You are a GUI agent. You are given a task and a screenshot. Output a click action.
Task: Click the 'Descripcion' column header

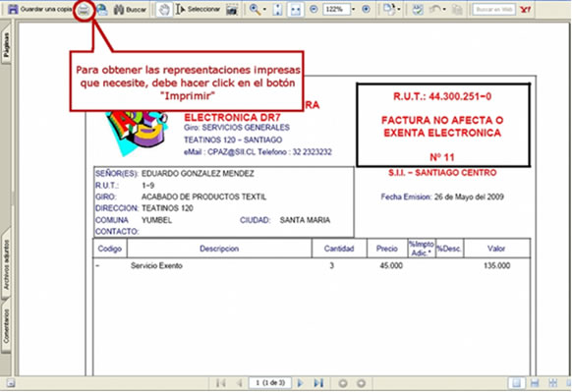coord(219,249)
